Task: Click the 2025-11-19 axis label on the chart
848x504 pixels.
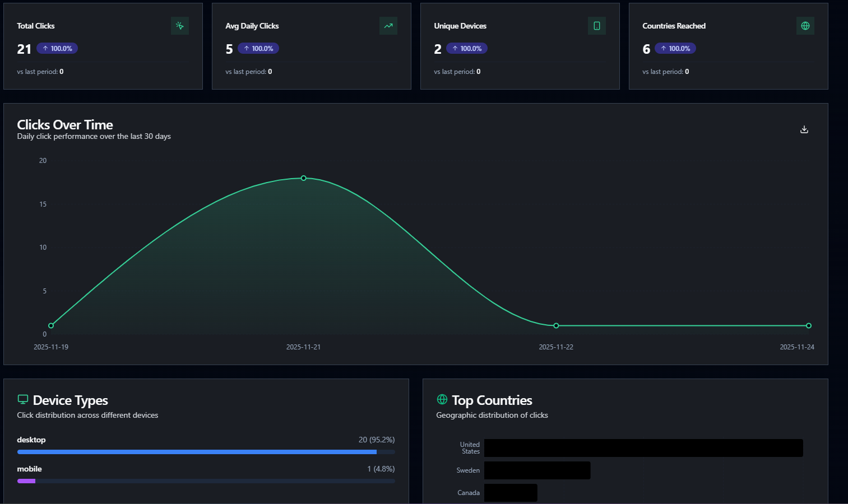Action: point(51,347)
